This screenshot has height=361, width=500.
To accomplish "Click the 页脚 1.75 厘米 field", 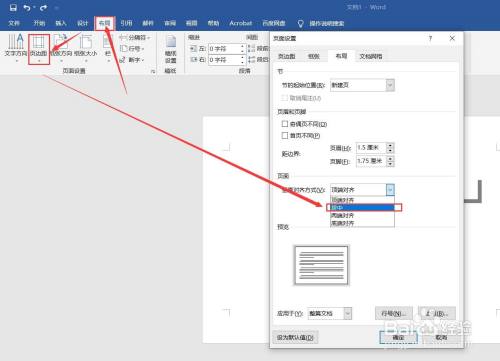I will (371, 161).
